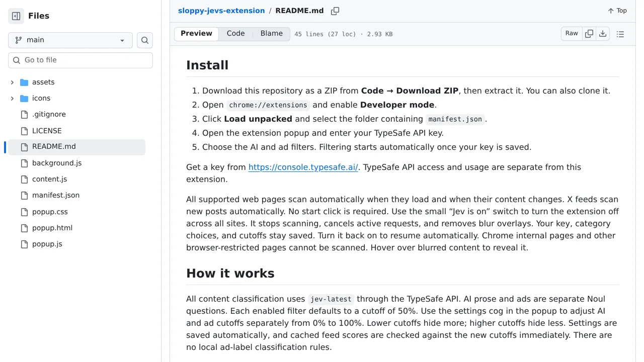Switch to the Preview tab

coord(196,34)
